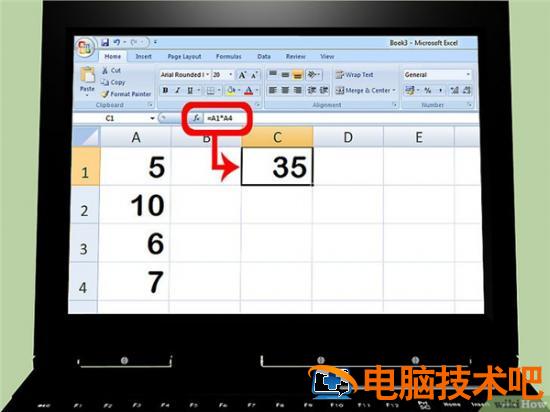Open the Insert tab
Viewport: 550px width, 412px height.
pos(143,56)
